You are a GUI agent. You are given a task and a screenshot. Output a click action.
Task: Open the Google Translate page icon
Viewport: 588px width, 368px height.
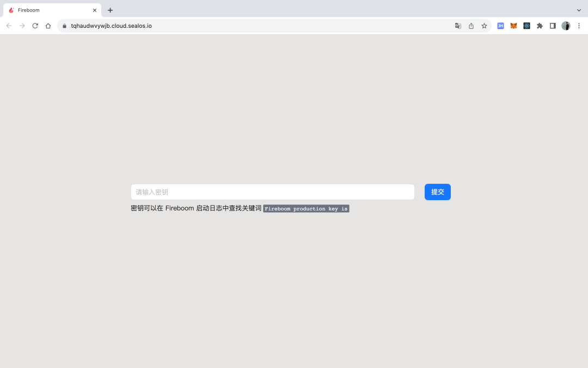click(x=458, y=26)
